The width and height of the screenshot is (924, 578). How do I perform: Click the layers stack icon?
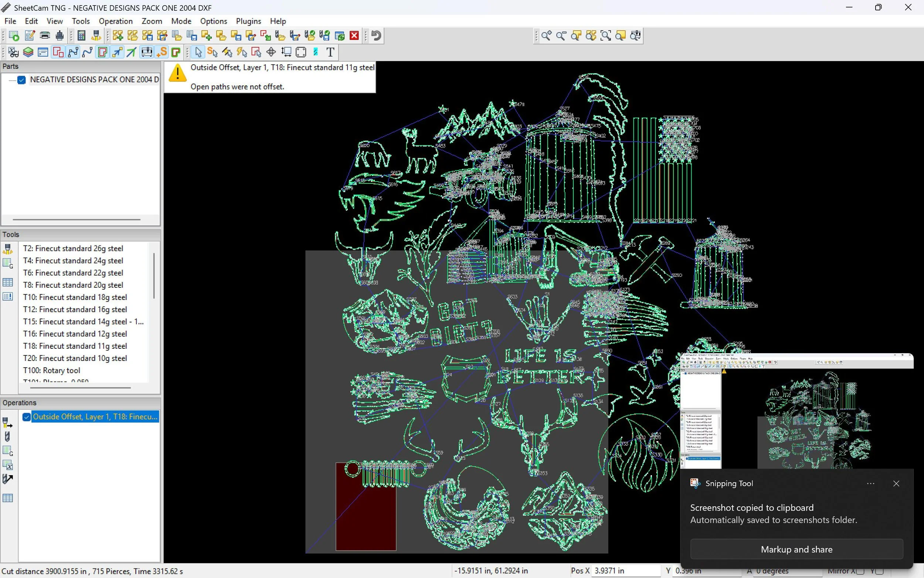click(x=28, y=52)
